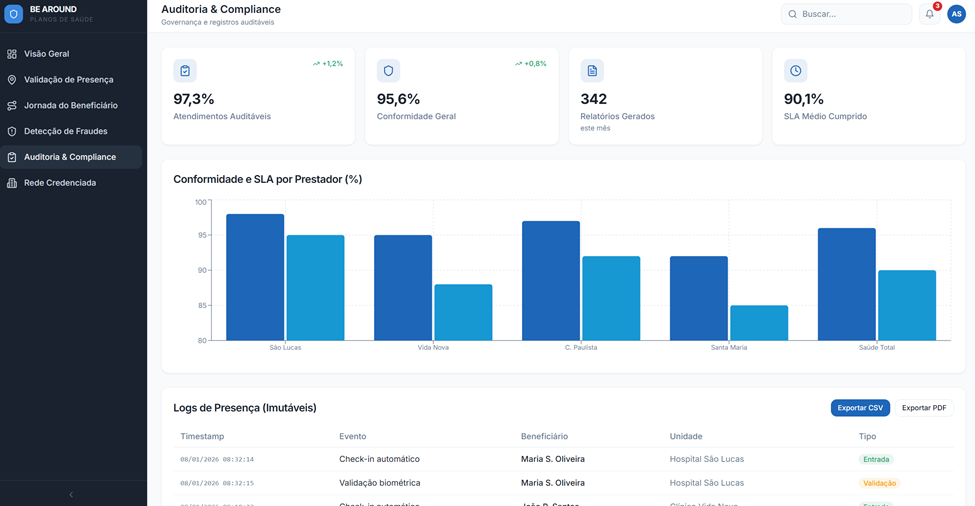Open the AS user avatar

[x=956, y=14]
